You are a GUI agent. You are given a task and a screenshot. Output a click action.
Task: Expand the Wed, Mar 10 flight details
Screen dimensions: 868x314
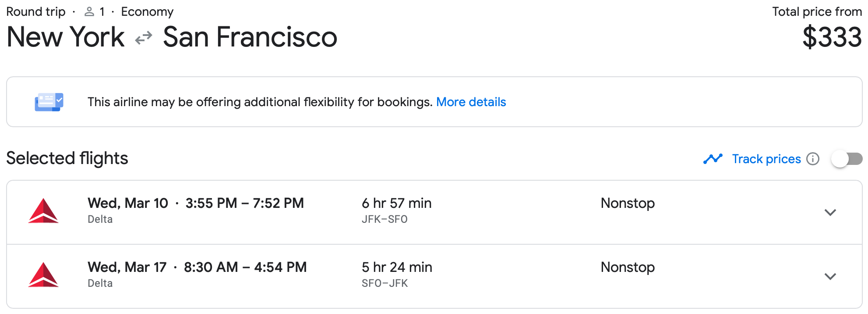(830, 213)
